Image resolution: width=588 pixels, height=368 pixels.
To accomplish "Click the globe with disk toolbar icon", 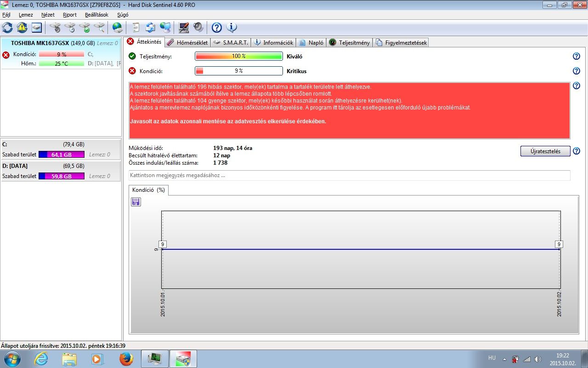I will coord(118,28).
